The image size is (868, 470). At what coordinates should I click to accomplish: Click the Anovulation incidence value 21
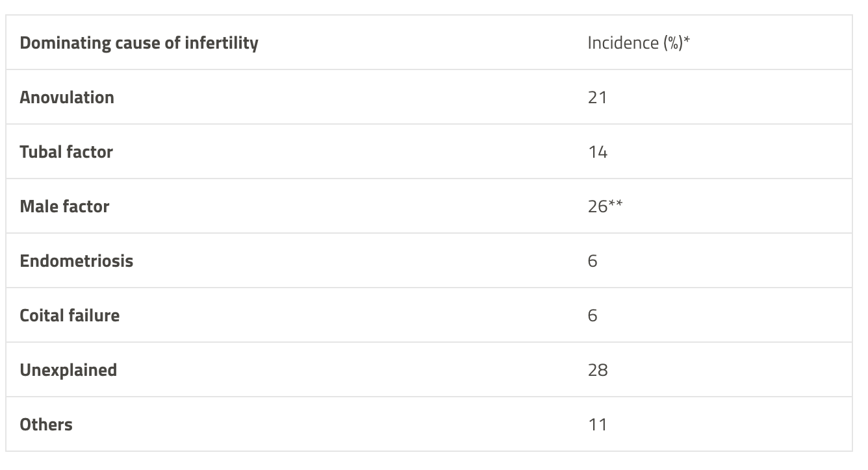point(597,97)
